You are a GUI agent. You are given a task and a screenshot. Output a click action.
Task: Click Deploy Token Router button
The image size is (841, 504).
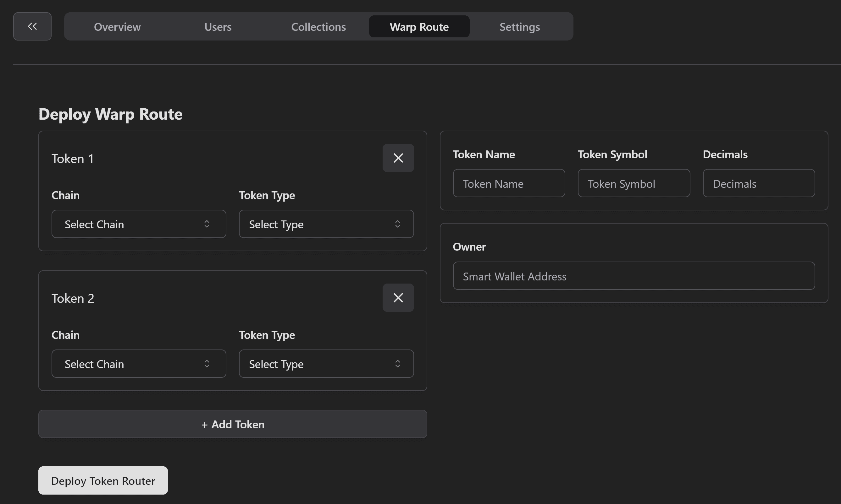point(103,480)
